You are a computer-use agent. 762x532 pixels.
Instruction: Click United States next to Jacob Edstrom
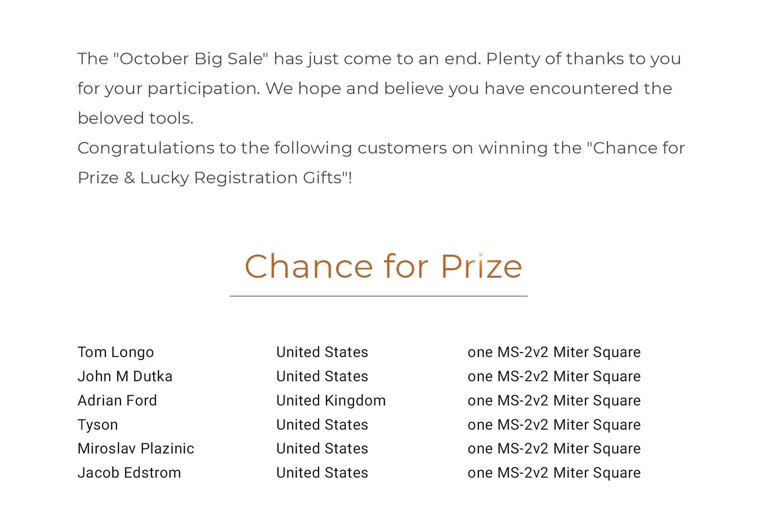[x=322, y=473]
